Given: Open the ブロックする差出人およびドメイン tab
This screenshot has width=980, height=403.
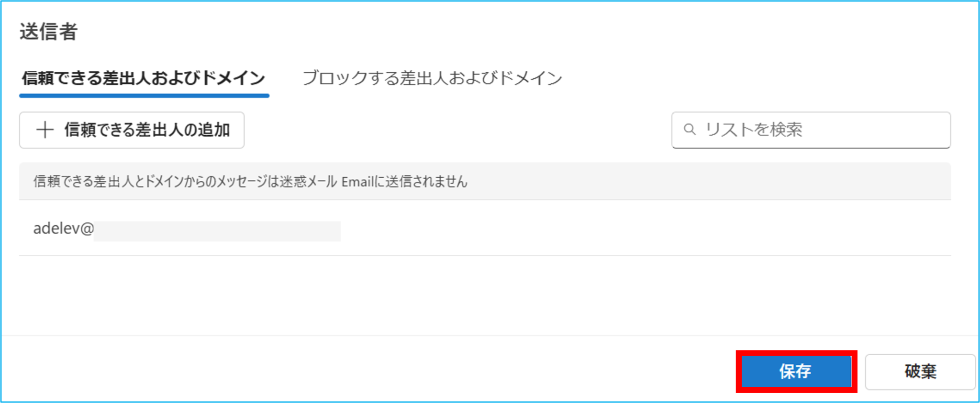Looking at the screenshot, I should pyautogui.click(x=432, y=78).
